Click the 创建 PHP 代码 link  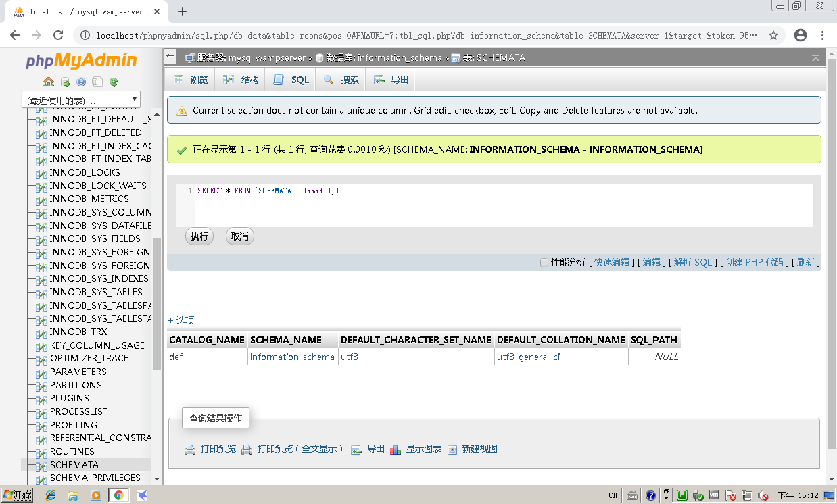pyautogui.click(x=755, y=262)
